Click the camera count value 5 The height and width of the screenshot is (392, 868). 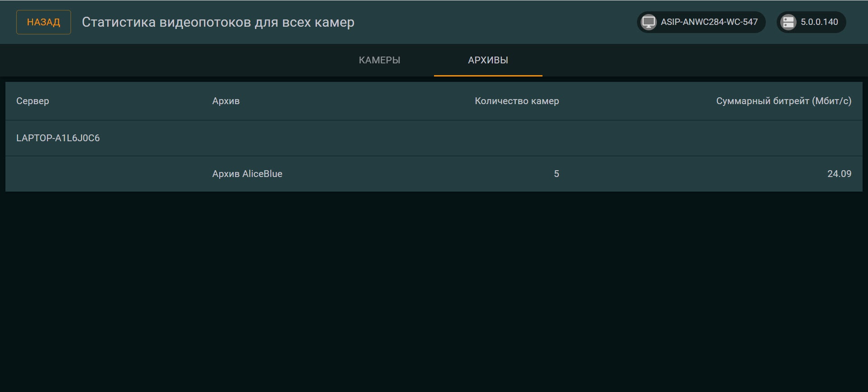click(556, 174)
